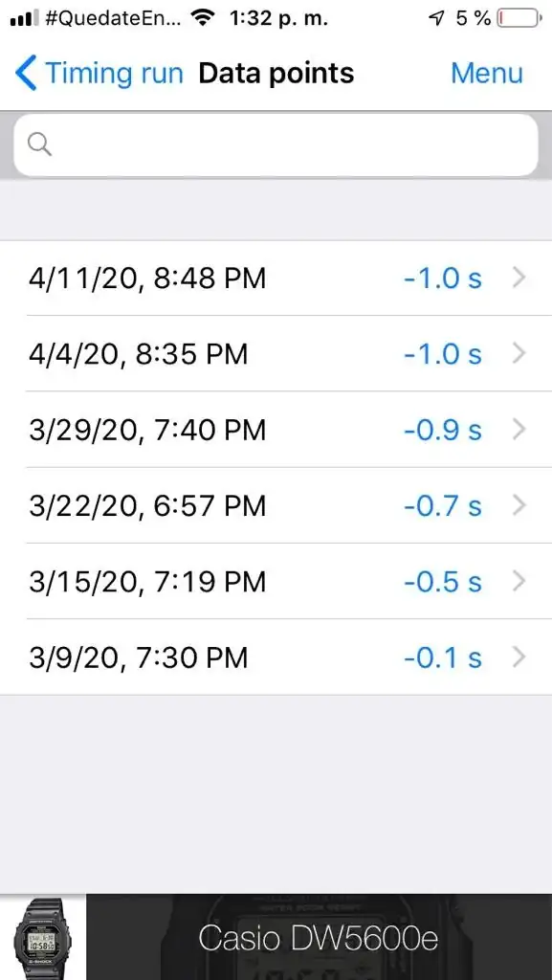
Task: Expand the 3/29/20 entry disclosure chevron
Action: (519, 430)
